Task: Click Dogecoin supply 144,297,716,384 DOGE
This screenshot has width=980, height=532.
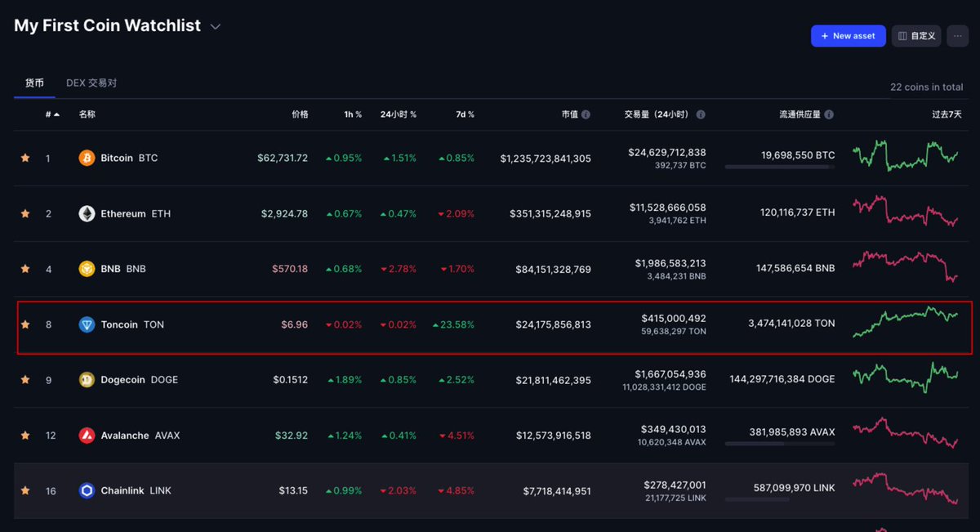Action: 782,379
